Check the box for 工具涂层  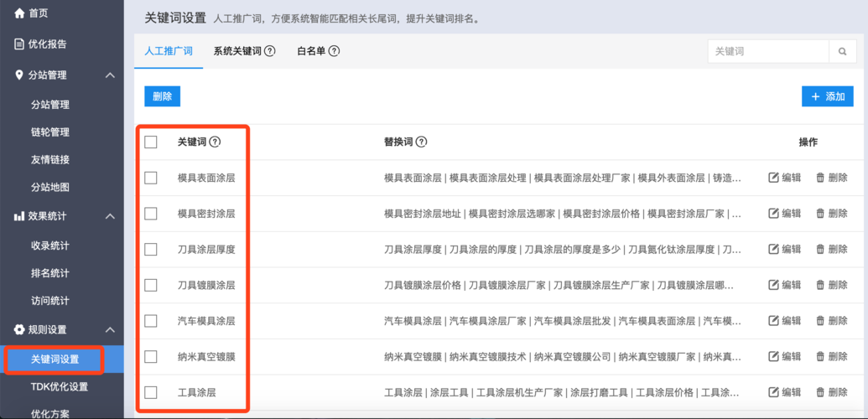tap(151, 392)
